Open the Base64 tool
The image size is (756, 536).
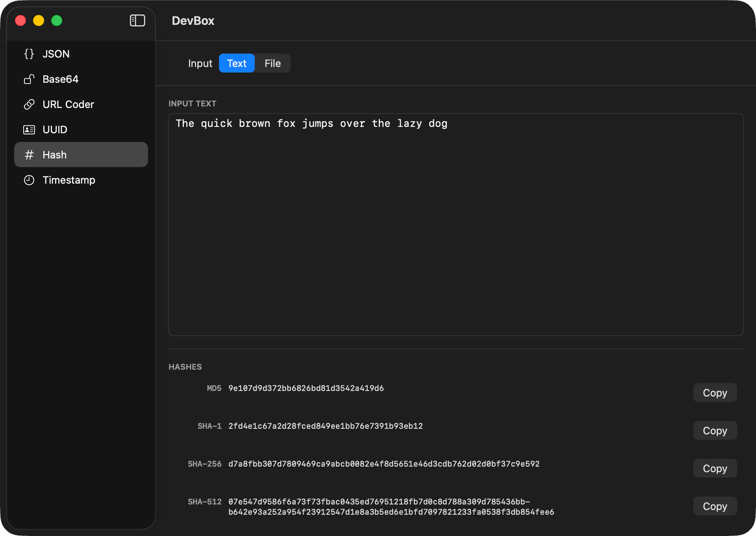(81, 79)
